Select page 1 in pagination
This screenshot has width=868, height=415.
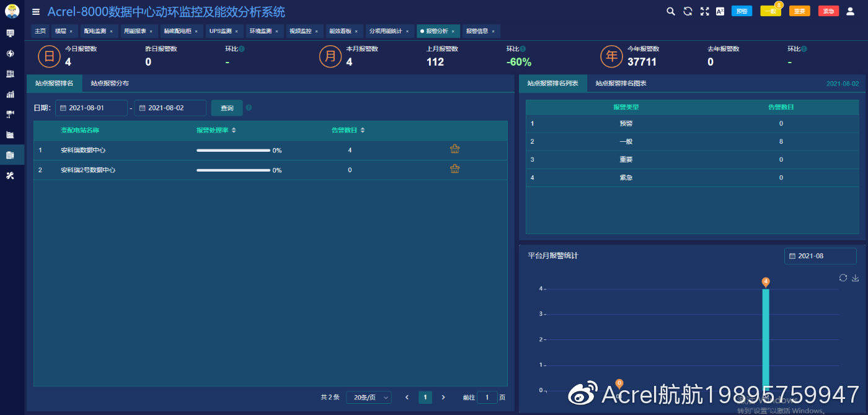(425, 397)
